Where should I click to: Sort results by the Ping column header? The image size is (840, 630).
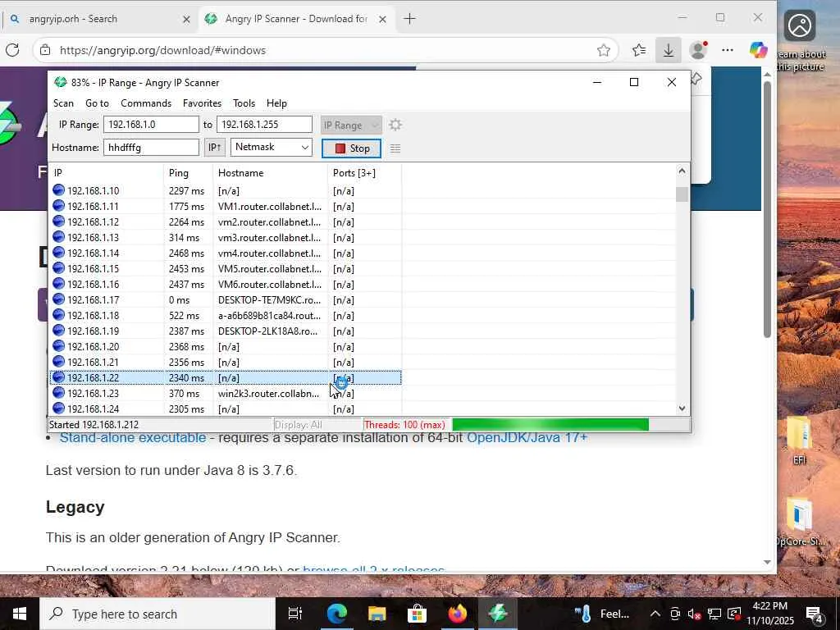[x=189, y=173]
